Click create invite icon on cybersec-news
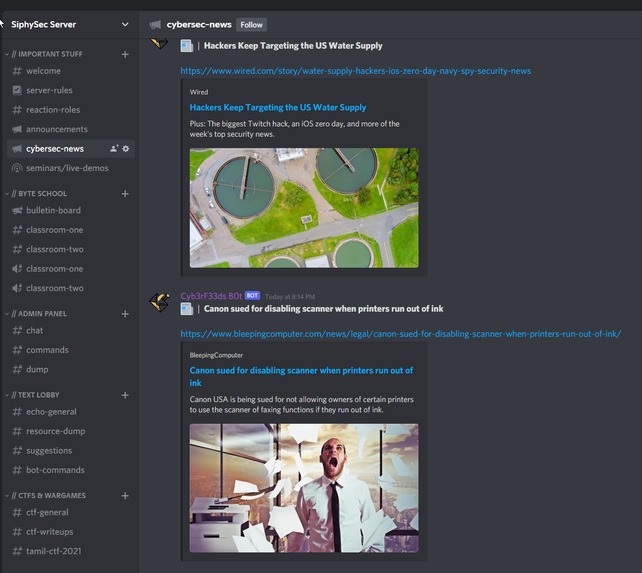 click(x=114, y=149)
